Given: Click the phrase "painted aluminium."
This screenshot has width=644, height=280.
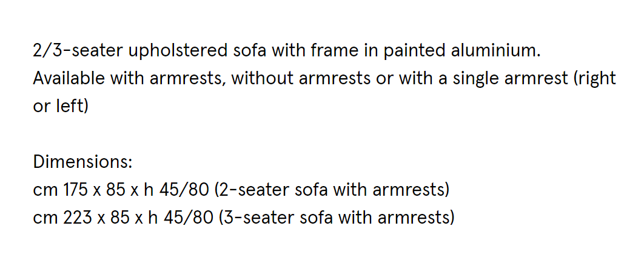Looking at the screenshot, I should pyautogui.click(x=462, y=52).
